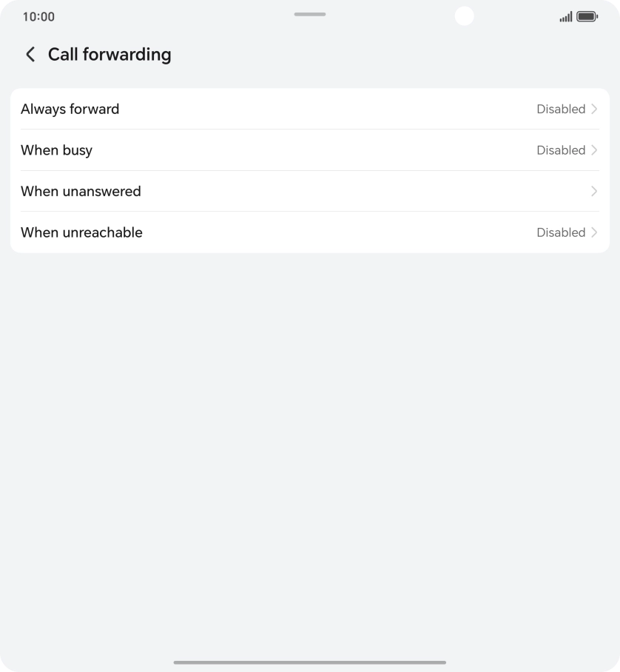Click the 10:00 clock in status bar
Image resolution: width=620 pixels, height=672 pixels.
pos(38,16)
